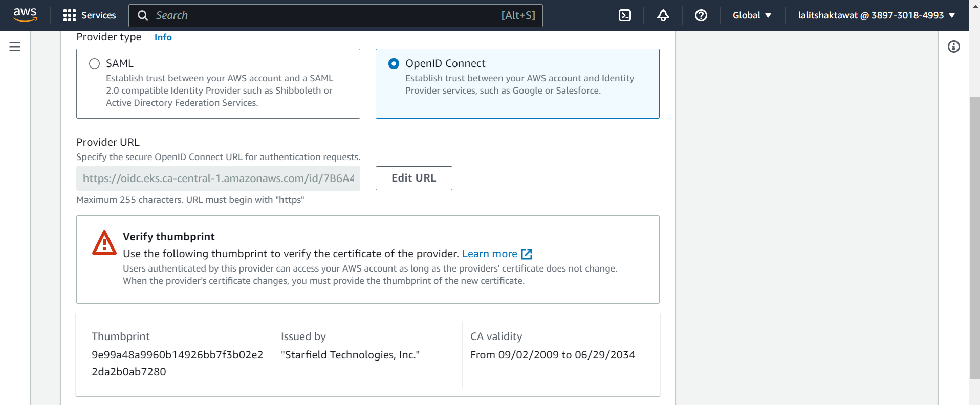
Task: Click the Edit URL button
Action: [x=413, y=178]
